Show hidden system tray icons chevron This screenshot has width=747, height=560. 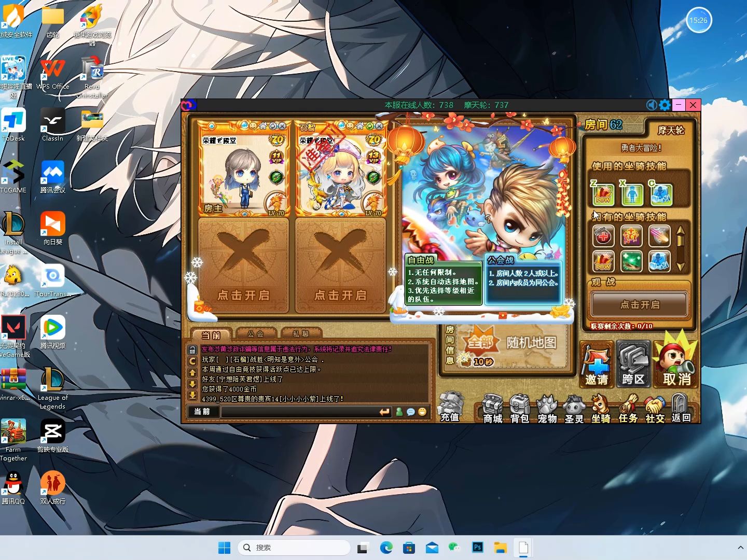point(740,548)
